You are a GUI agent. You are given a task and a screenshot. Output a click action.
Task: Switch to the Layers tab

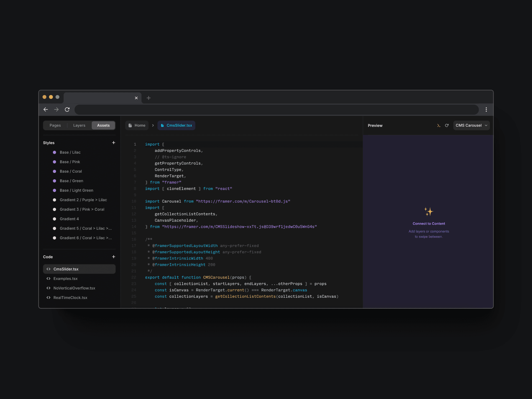click(79, 125)
